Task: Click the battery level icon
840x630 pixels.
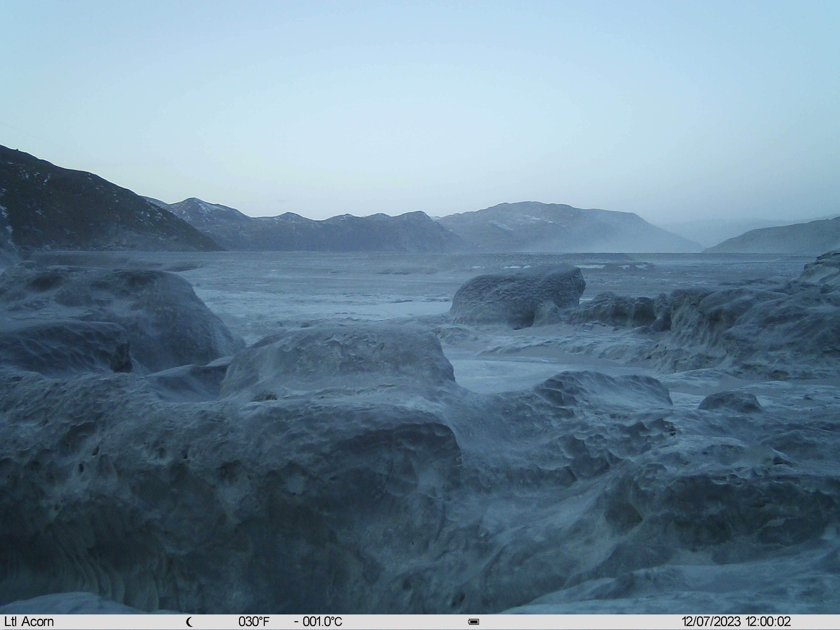Action: coord(474,622)
